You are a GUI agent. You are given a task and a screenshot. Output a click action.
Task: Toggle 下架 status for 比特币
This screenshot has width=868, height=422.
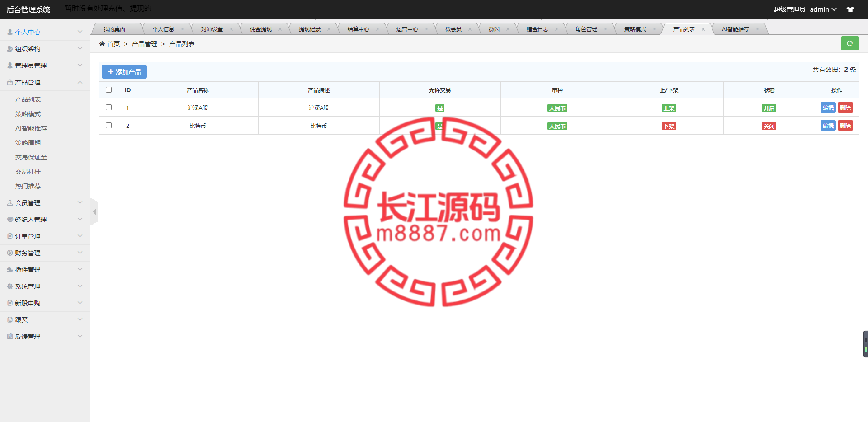(x=669, y=126)
